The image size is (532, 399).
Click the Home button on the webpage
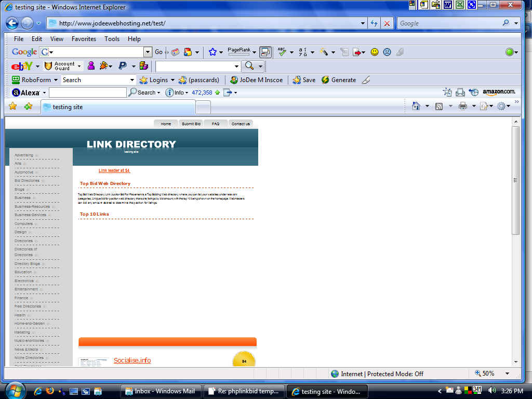166,124
